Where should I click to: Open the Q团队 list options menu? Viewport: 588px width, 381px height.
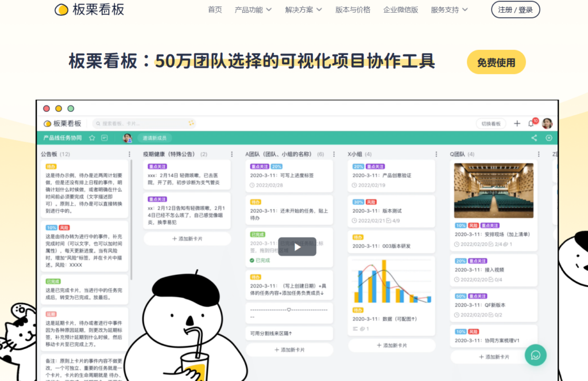click(x=539, y=154)
